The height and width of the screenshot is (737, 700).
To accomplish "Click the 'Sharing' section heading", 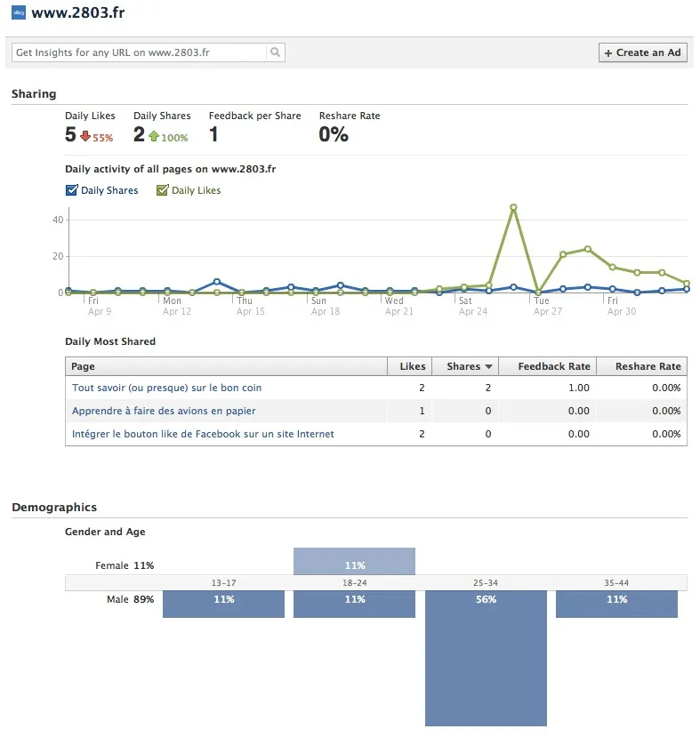I will [x=34, y=94].
